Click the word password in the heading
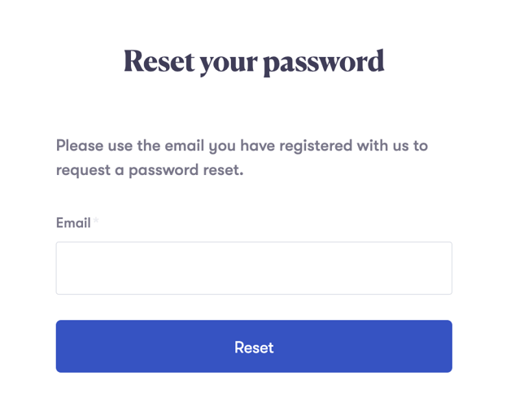The height and width of the screenshot is (420, 524). coord(324,62)
